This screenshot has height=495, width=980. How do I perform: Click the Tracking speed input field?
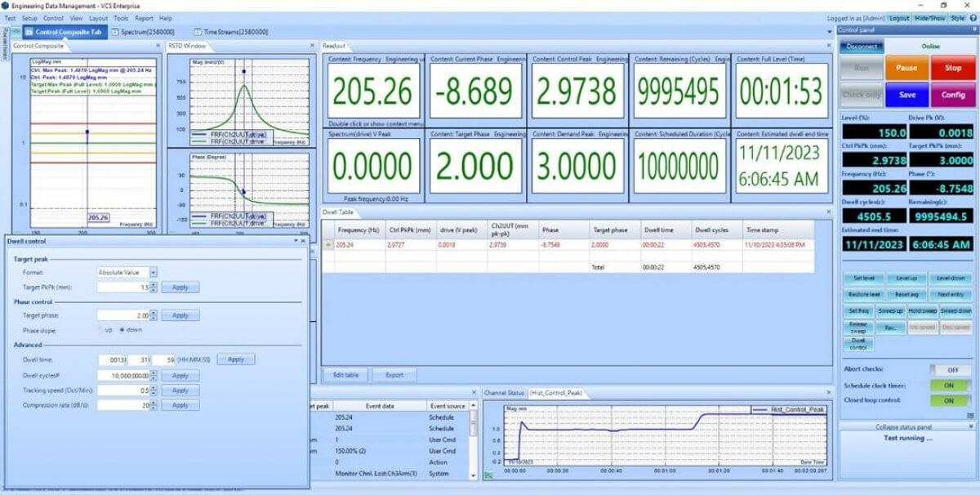coord(124,390)
